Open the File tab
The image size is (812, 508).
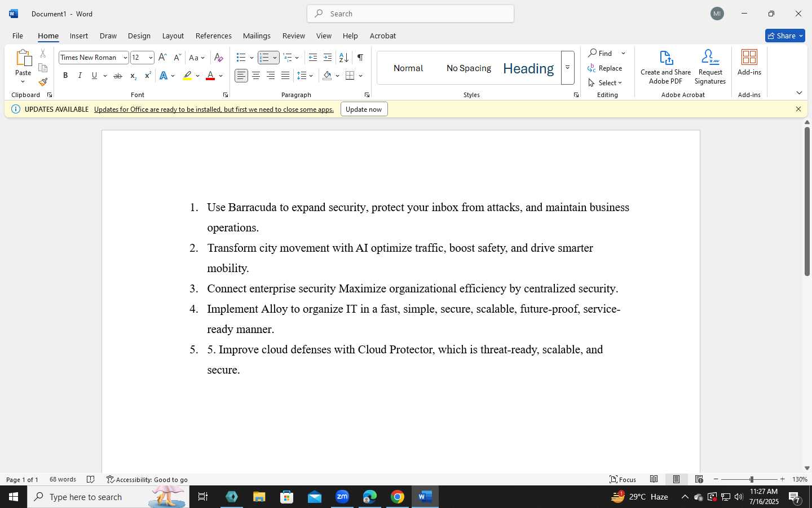click(18, 36)
